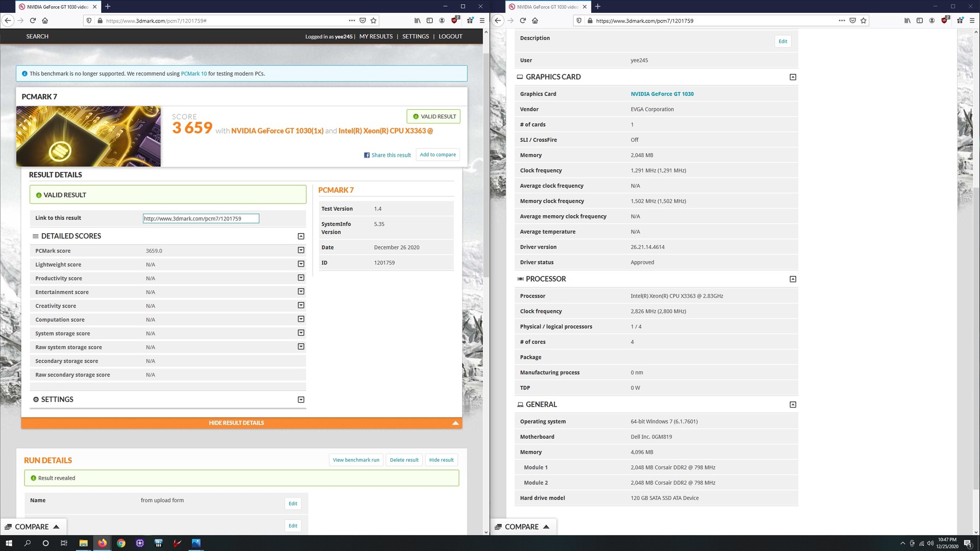
Task: Open Library icon in left Firefox window
Action: [x=418, y=20]
